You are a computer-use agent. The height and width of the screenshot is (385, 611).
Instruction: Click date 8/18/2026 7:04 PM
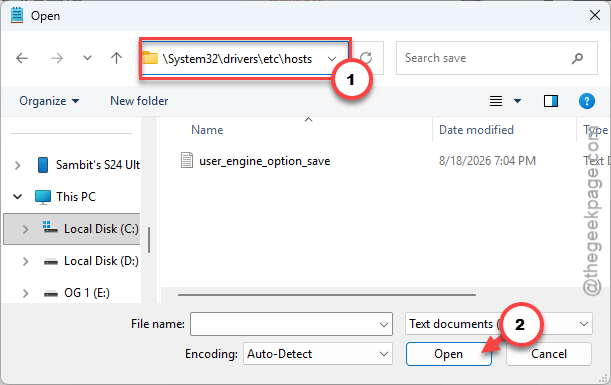[x=487, y=161]
